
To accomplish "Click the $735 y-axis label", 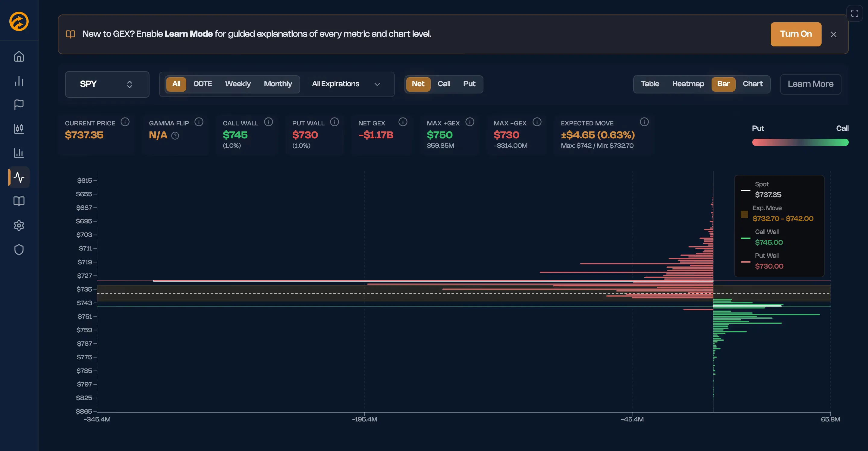I will pyautogui.click(x=84, y=289).
